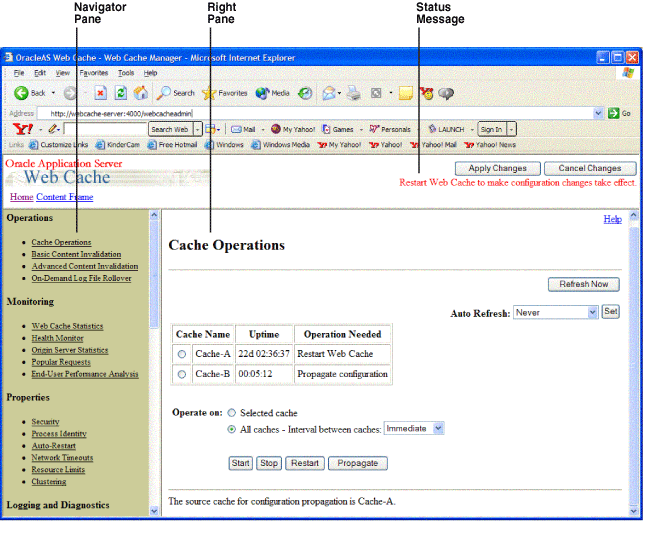Open the Yahoo Games dropdown arrow

(361, 130)
